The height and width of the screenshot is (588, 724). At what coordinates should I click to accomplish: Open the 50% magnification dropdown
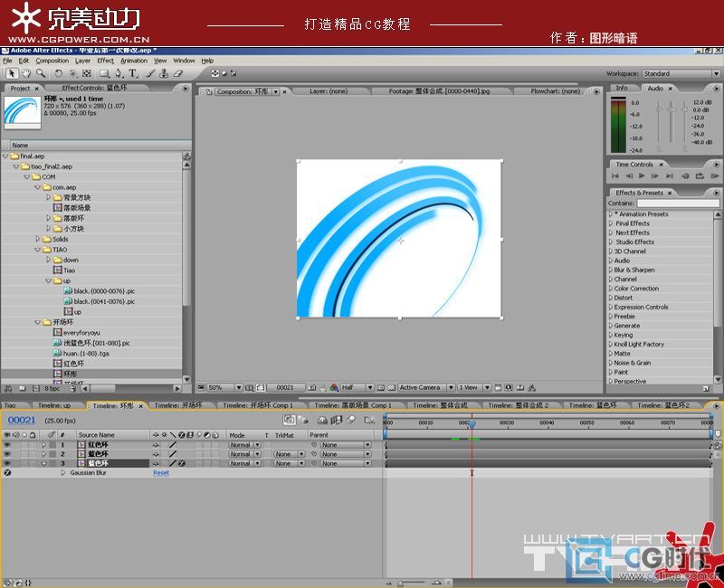tap(224, 388)
